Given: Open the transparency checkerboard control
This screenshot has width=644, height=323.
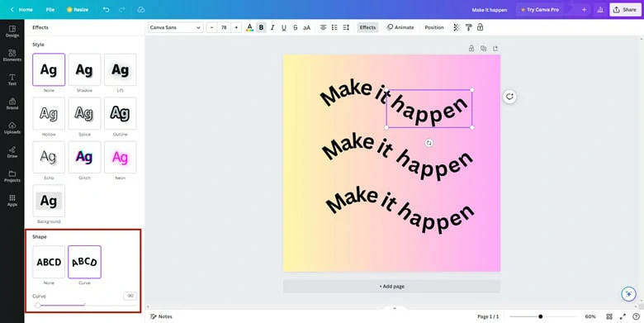Looking at the screenshot, I should coord(457,27).
